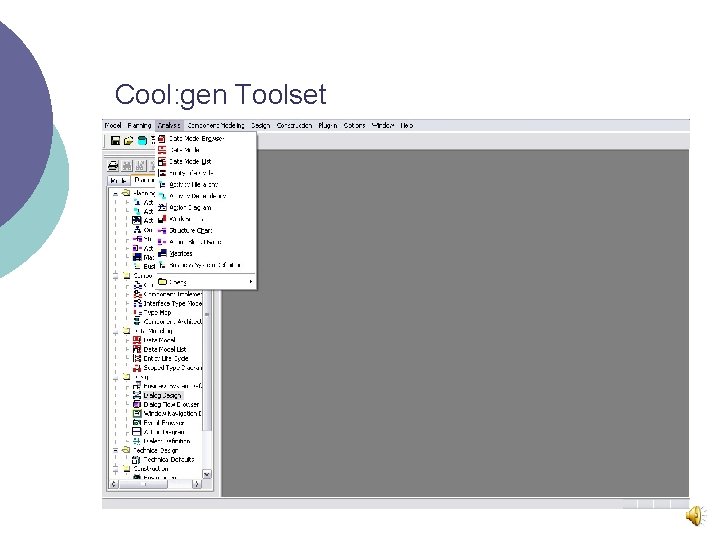The image size is (720, 540).
Task: Click the Matrices menu icon
Action: click(x=162, y=253)
